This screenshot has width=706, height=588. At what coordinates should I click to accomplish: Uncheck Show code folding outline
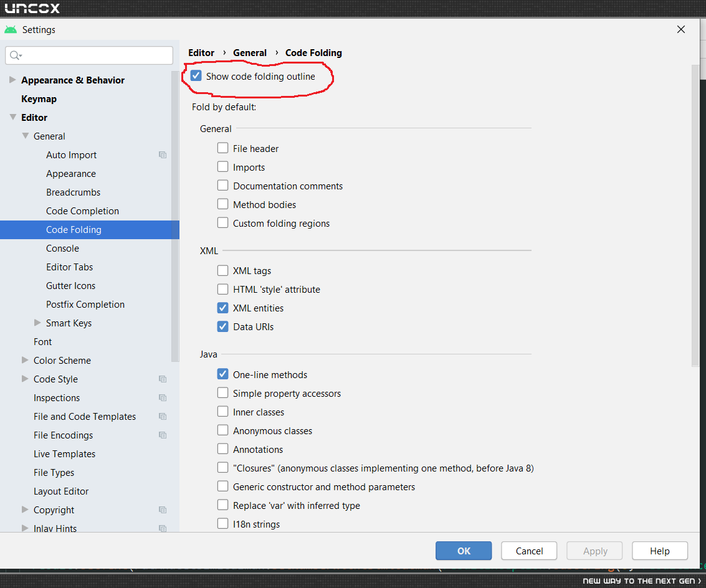(196, 76)
